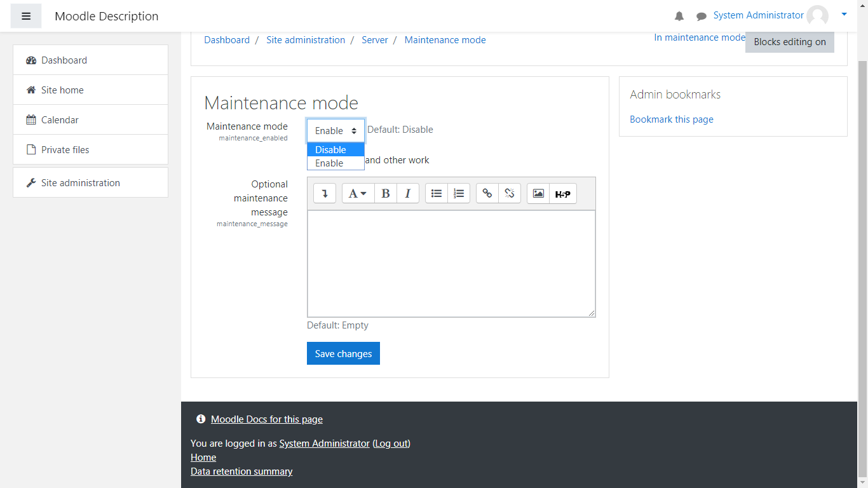This screenshot has height=488, width=868.
Task: Insert an image using the image icon
Action: pos(538,194)
